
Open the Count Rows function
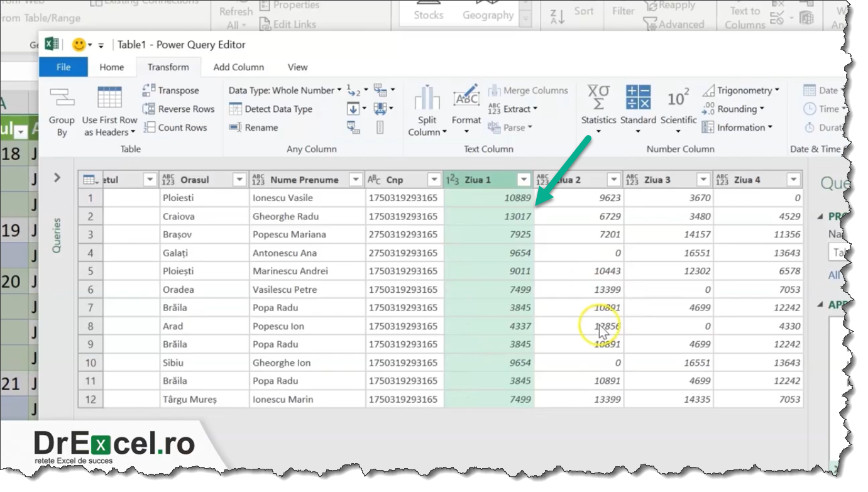[x=180, y=127]
